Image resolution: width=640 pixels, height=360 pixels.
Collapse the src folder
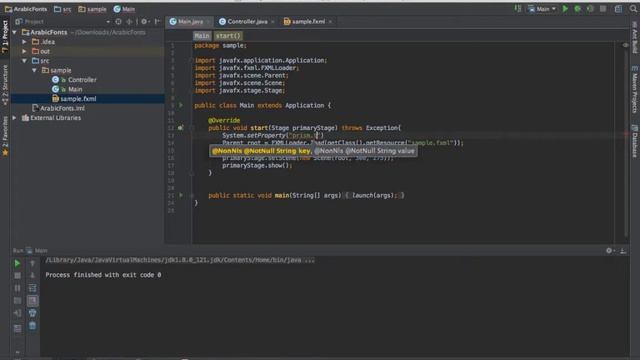pos(24,61)
